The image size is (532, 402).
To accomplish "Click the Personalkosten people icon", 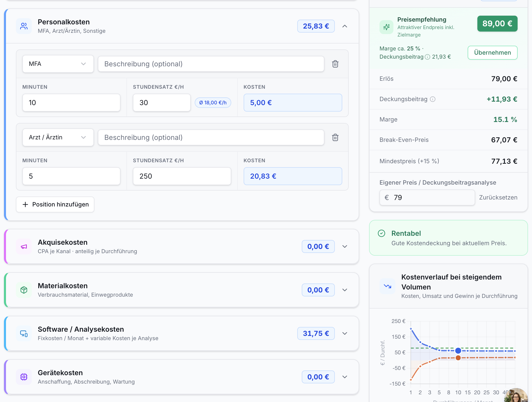I will click(x=24, y=26).
